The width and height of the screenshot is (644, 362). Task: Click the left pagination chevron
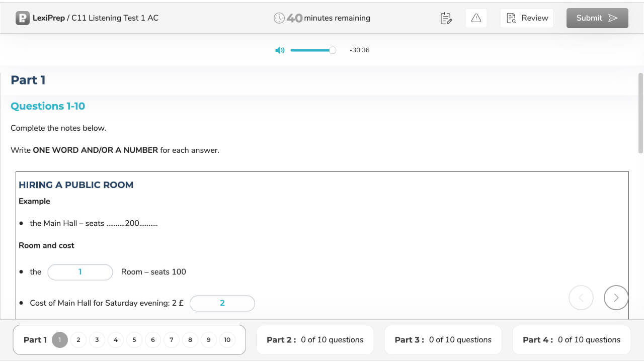pos(581,298)
